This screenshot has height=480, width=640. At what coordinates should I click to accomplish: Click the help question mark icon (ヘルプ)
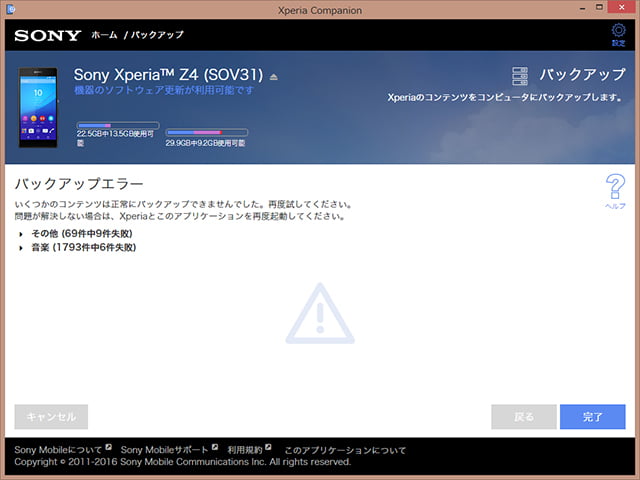click(616, 188)
